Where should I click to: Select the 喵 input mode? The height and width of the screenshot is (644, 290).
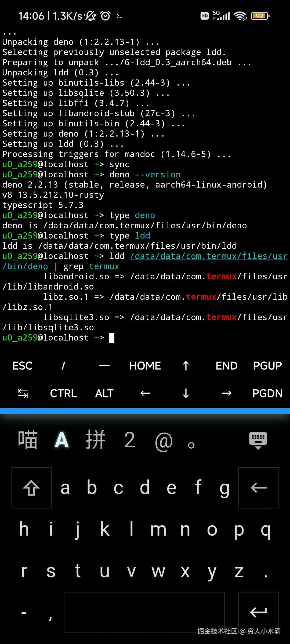27,440
